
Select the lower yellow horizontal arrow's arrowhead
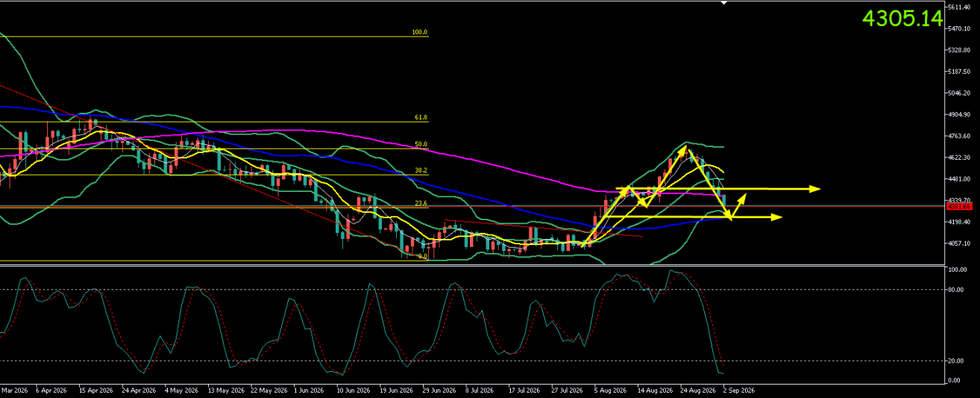point(776,217)
